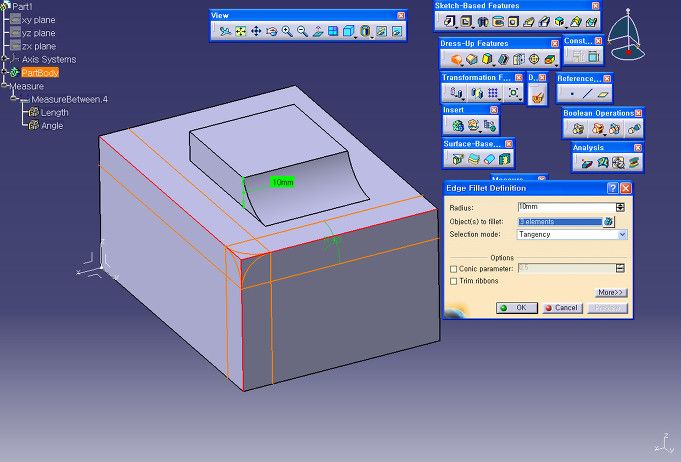
Task: Open the render style dropdown arrow
Action: coord(372,37)
